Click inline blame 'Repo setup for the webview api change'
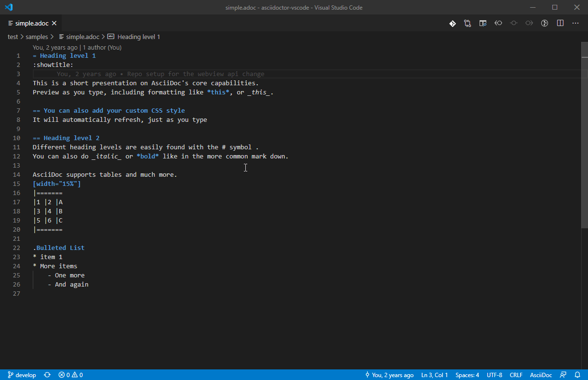Viewport: 588px width, 380px height. 196,74
